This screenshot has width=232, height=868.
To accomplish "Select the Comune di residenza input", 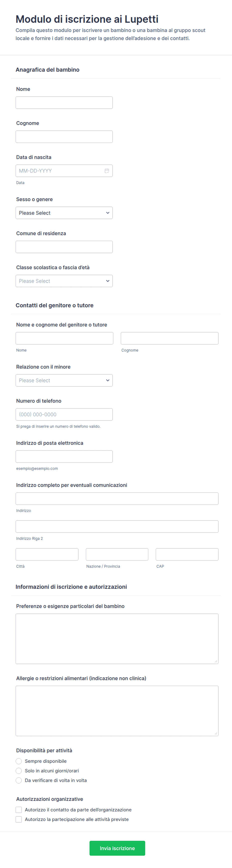I will (x=64, y=247).
